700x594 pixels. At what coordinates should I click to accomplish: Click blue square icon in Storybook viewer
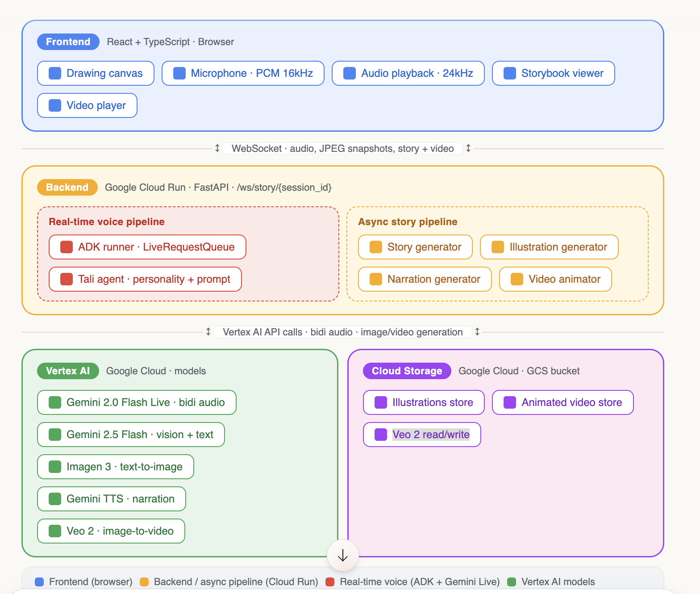(x=510, y=73)
